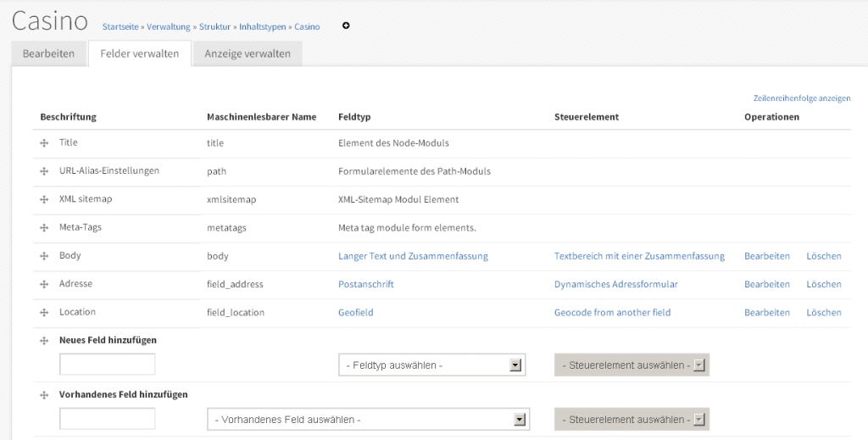
Task: Click the drag handle beside Meta-Tags
Action: click(44, 228)
